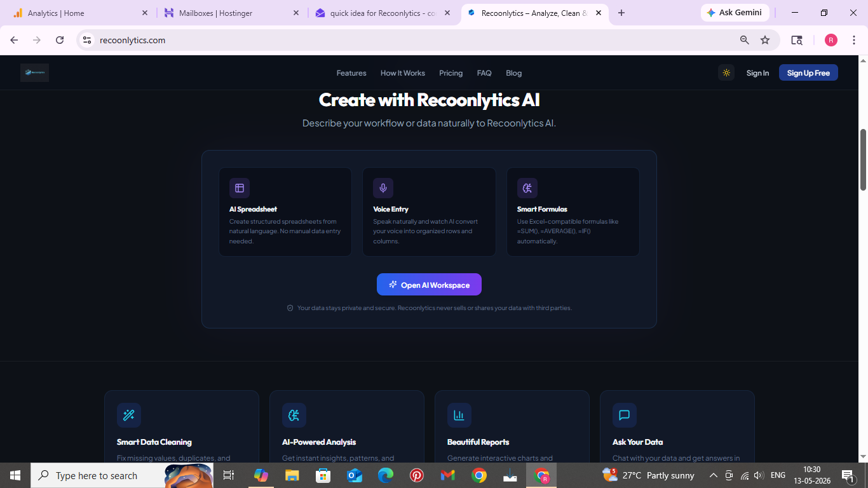Open Pinterest from the taskbar
868x488 pixels.
coord(417,475)
